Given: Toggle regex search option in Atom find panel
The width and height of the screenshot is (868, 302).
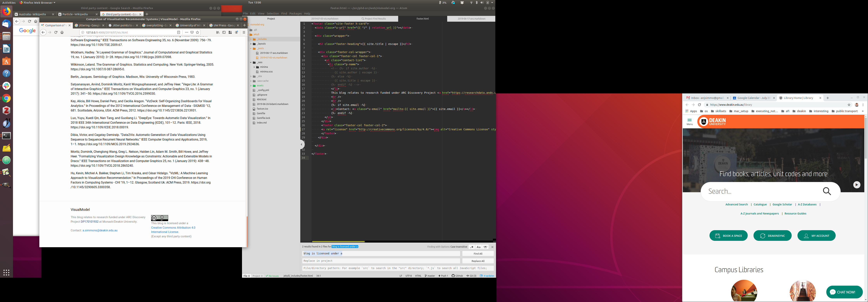Looking at the screenshot, I should point(472,247).
